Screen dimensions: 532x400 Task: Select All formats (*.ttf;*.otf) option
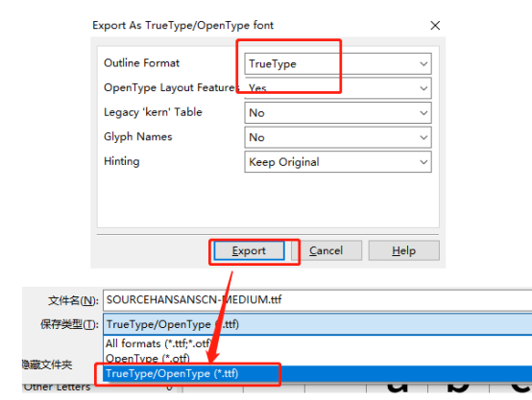(158, 343)
